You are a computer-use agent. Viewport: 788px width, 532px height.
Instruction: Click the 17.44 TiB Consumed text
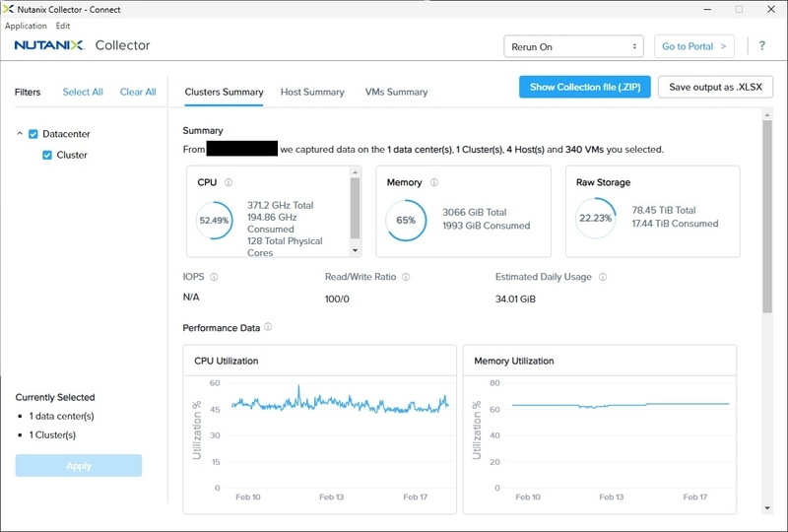(x=675, y=224)
